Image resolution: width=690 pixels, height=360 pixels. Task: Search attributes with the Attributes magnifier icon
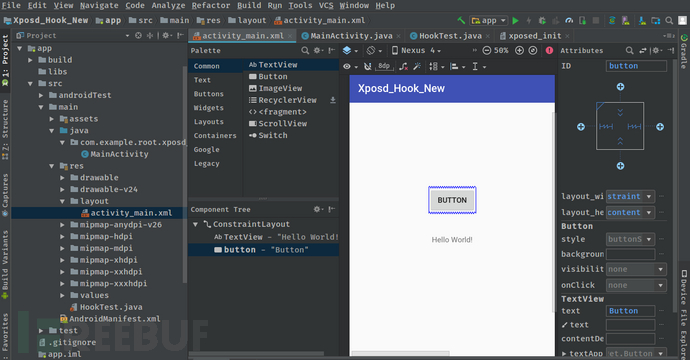click(630, 51)
